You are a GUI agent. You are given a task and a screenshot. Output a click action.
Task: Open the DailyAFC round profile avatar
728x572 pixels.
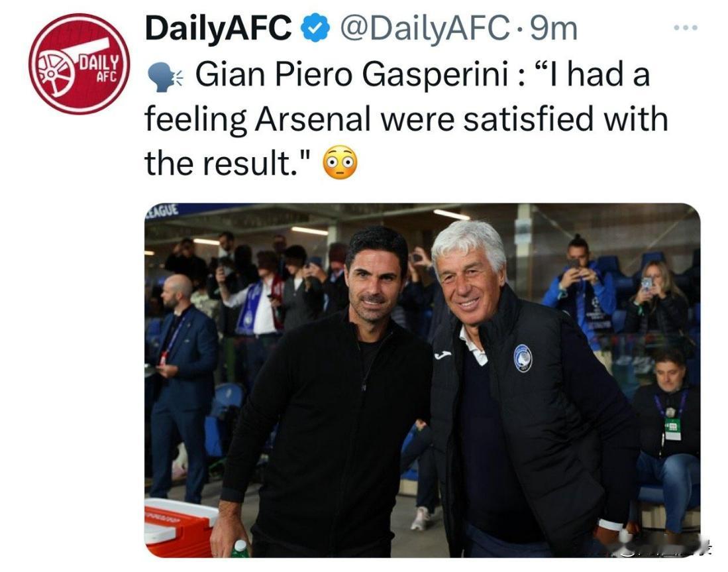coord(79,64)
